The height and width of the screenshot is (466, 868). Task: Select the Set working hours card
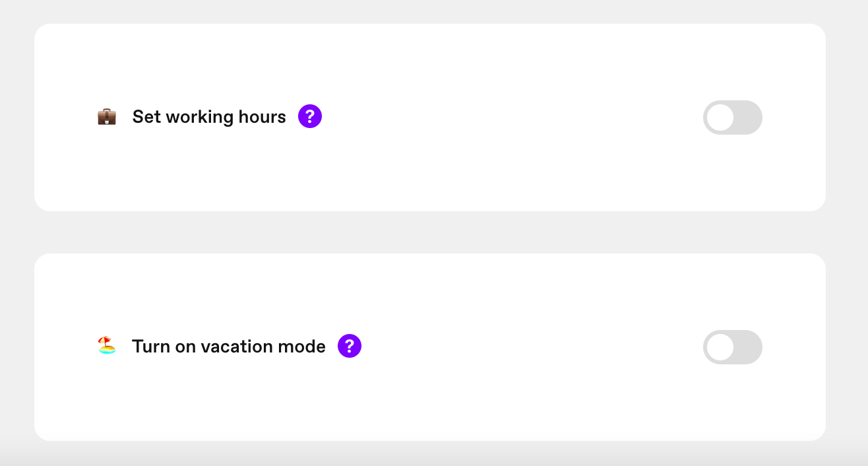click(430, 117)
